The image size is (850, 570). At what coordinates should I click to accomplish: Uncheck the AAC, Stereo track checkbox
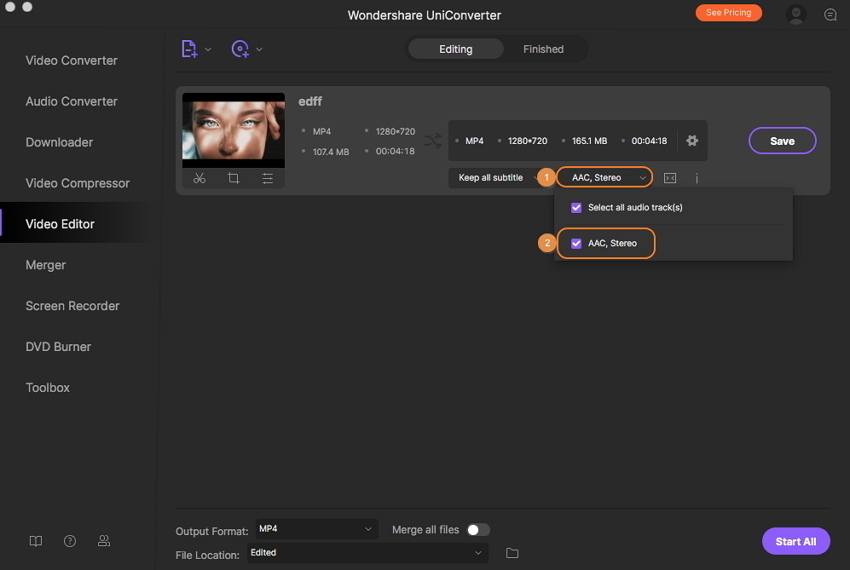click(x=576, y=244)
